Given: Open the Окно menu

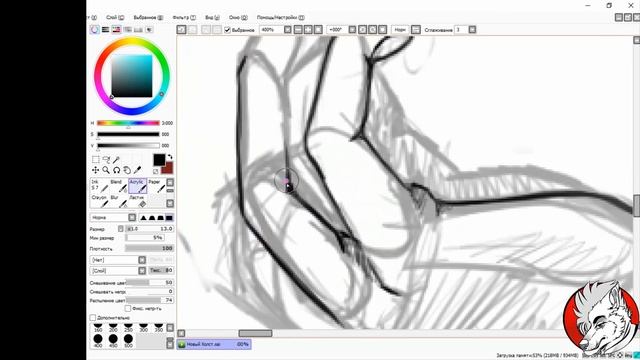Looking at the screenshot, I should [238, 18].
